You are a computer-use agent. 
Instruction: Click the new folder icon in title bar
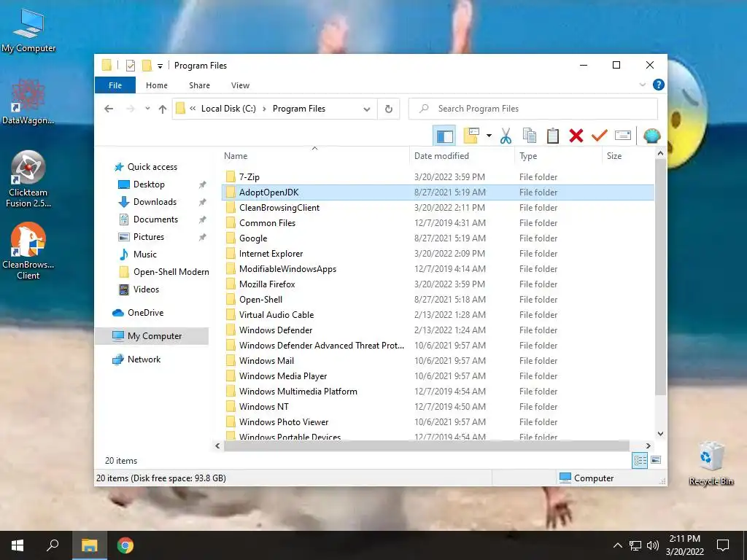(x=147, y=65)
